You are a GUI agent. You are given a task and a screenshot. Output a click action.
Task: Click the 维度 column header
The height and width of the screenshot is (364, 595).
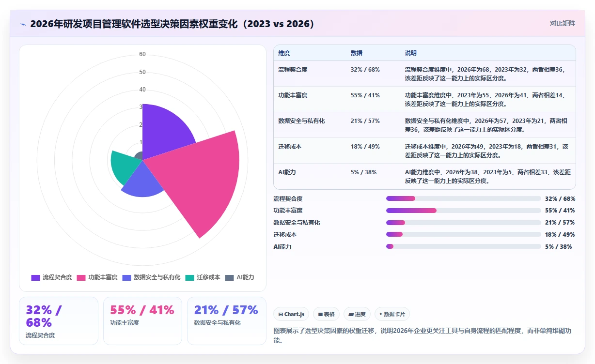click(284, 53)
